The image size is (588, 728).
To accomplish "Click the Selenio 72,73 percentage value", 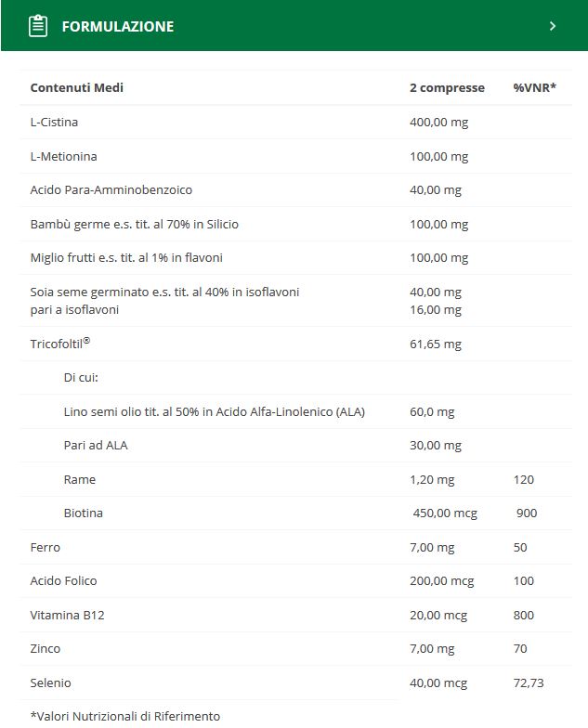I will tap(528, 683).
